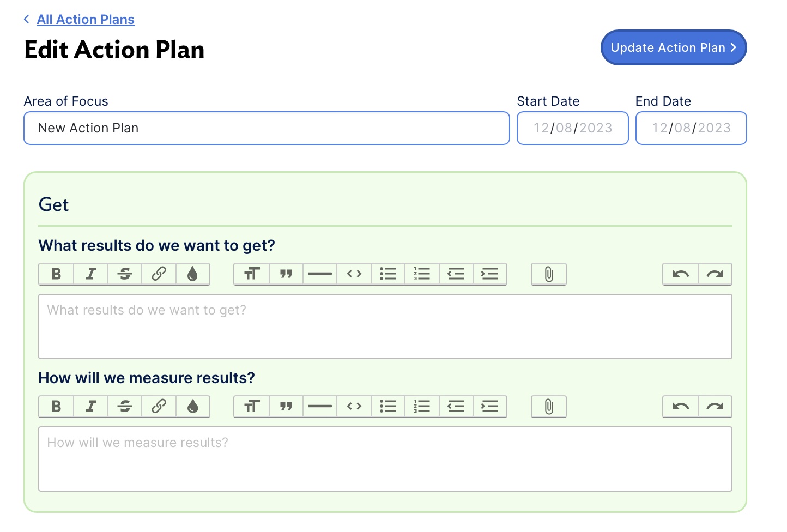Enable strikethrough in the results editor
The height and width of the screenshot is (532, 787).
[124, 274]
